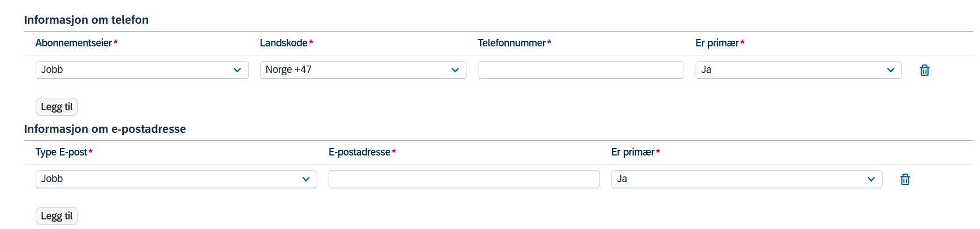The width and height of the screenshot is (980, 229).
Task: Add an e-mail row with Legg til
Action: [57, 216]
